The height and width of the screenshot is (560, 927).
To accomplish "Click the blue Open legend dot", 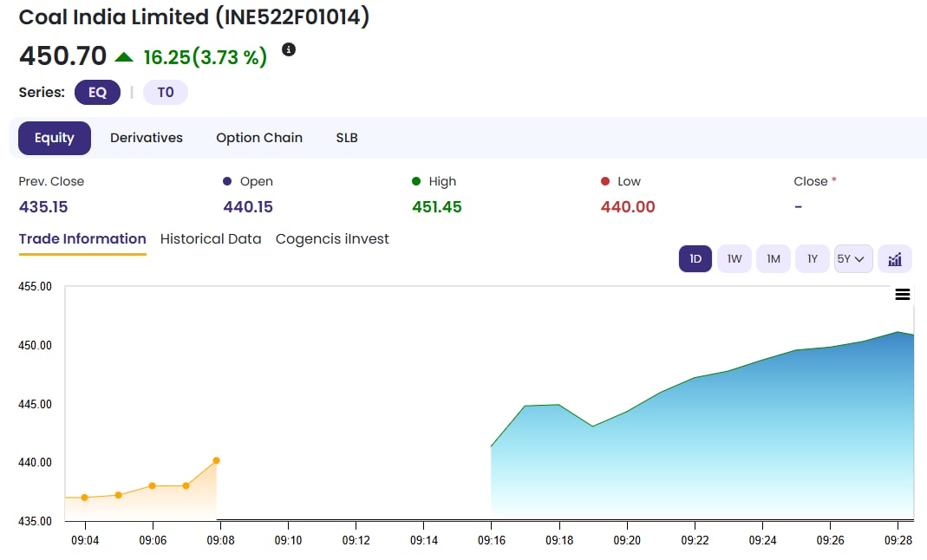I will click(227, 181).
